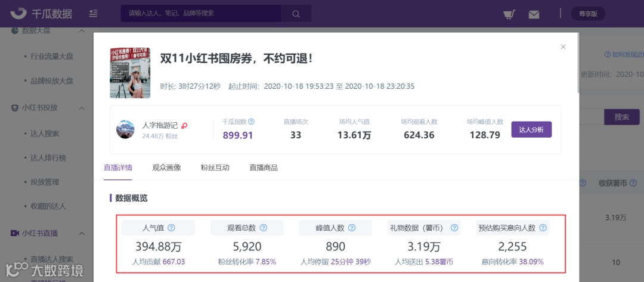644x282 pixels.
Task: Switch to the 直播商品 tab
Action: (264, 168)
